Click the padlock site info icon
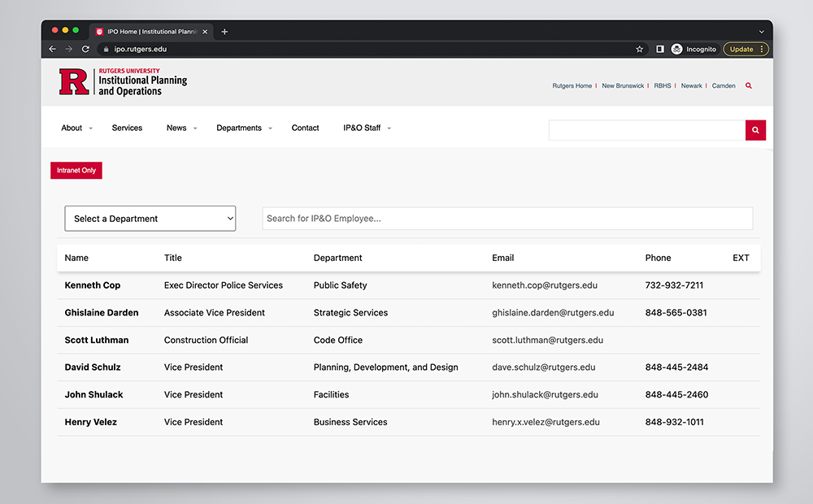The image size is (813, 504). pyautogui.click(x=107, y=50)
